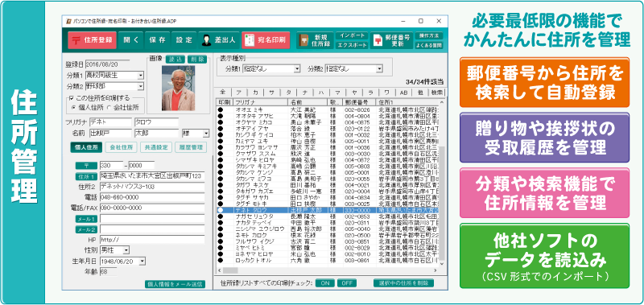
Task: Click the 住所1 address lookup button
Action: coord(86,176)
